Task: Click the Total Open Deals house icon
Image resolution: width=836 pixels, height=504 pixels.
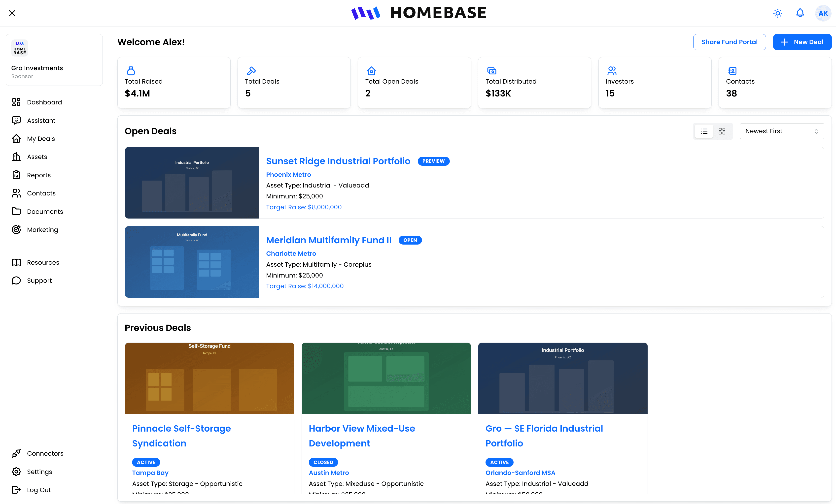Action: [x=371, y=70]
